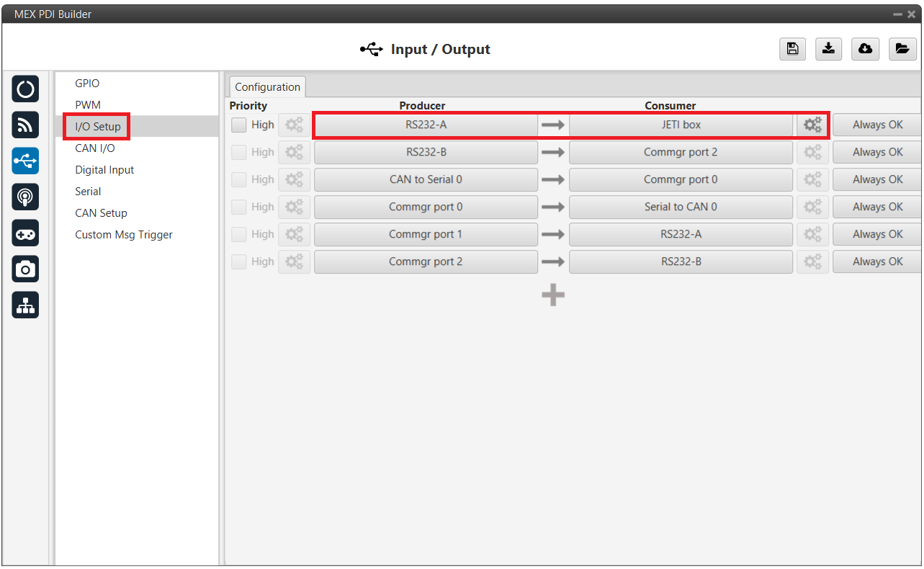Open the Veronte power ring sidebar icon
This screenshot has width=924, height=569.
[25, 89]
